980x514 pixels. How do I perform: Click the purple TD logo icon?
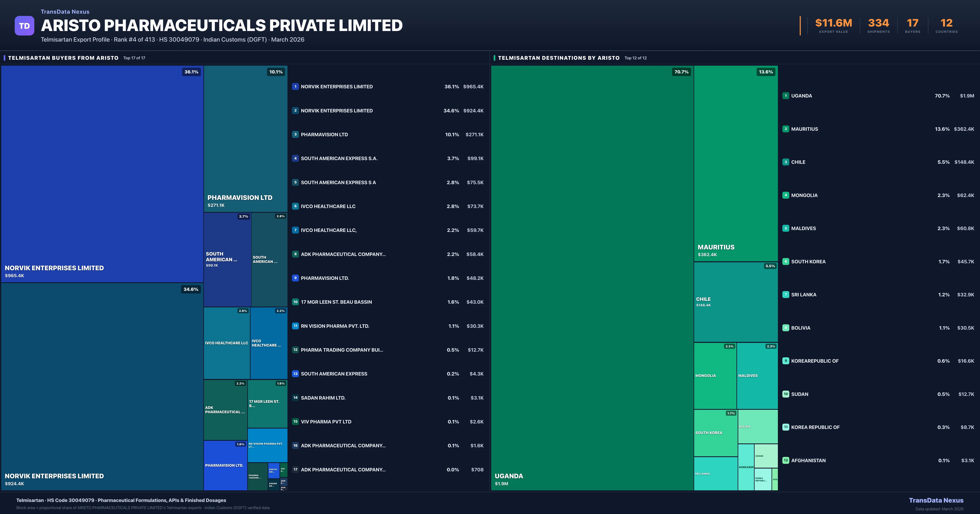tap(24, 26)
